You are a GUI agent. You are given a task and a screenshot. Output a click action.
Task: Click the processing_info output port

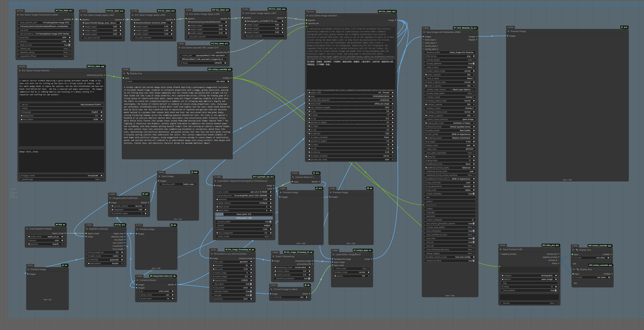tap(313, 264)
